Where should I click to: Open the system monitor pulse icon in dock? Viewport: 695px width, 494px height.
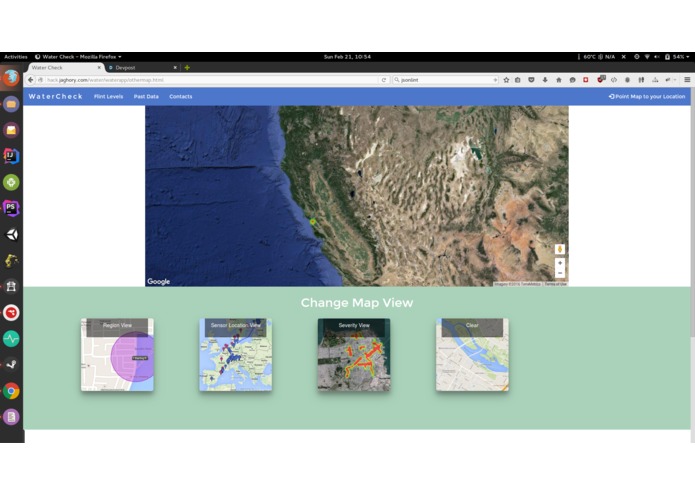click(x=11, y=338)
